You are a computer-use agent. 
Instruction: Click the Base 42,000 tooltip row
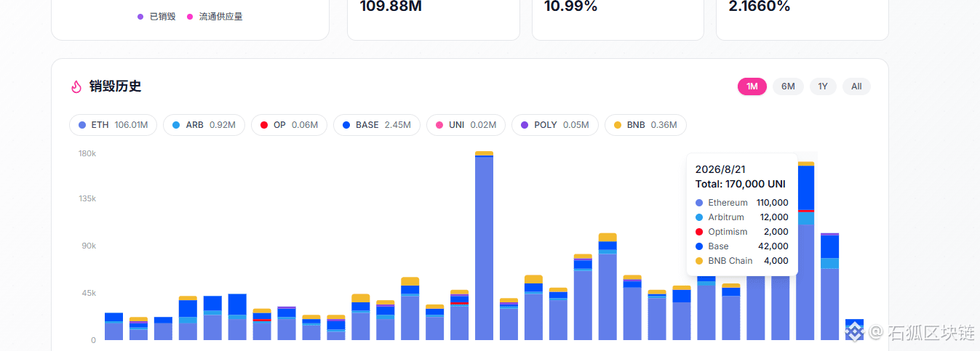coord(742,246)
